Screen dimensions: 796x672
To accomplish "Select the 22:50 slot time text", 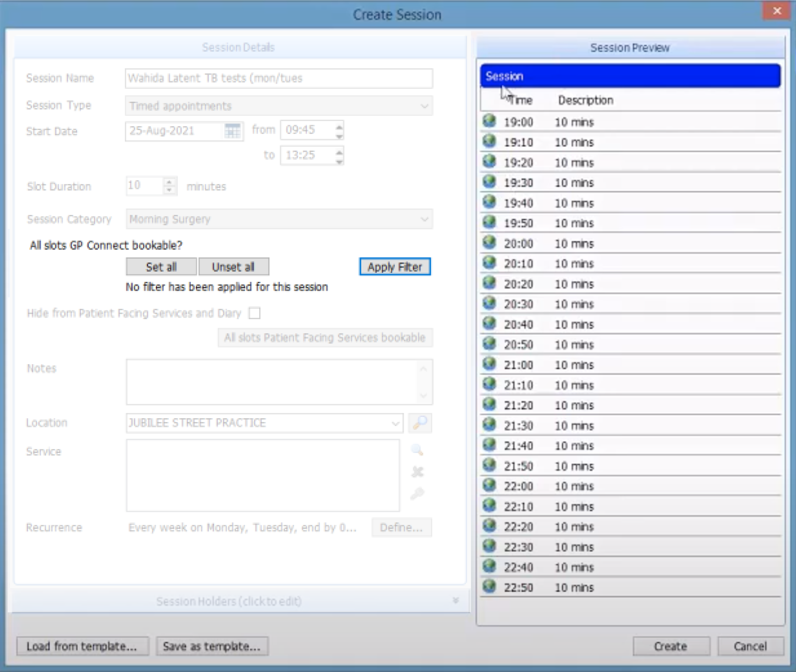I will [519, 587].
